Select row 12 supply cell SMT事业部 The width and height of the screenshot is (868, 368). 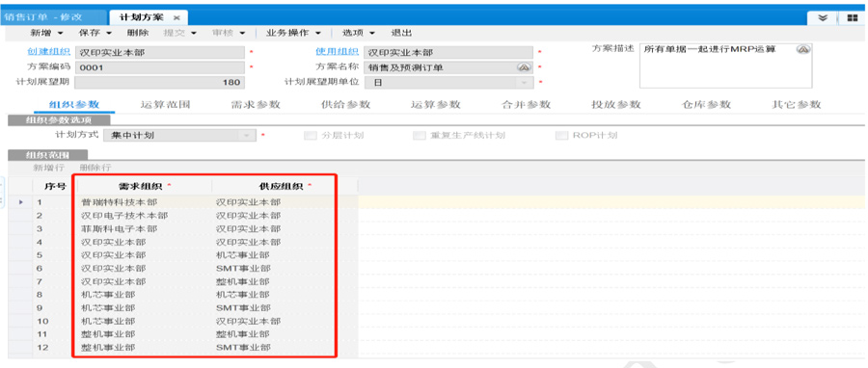pyautogui.click(x=285, y=348)
